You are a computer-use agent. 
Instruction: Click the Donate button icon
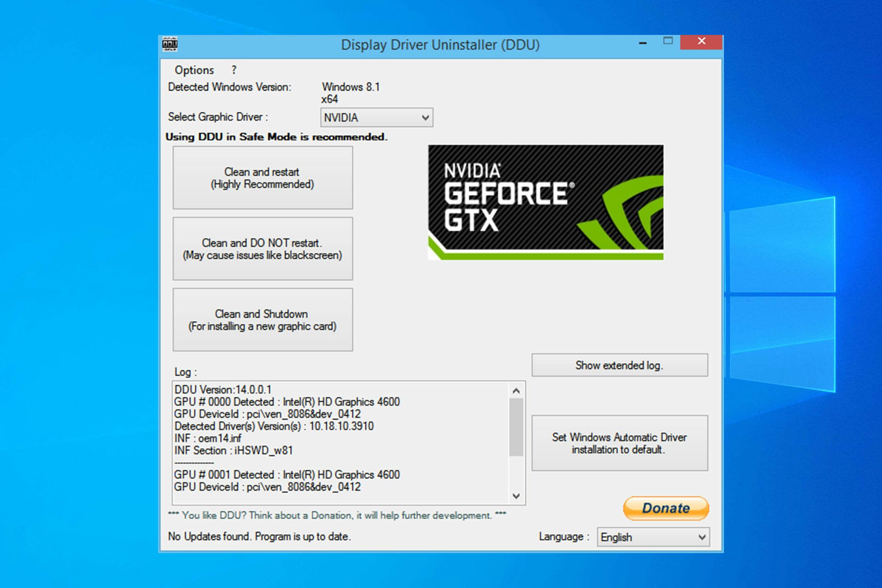665,507
